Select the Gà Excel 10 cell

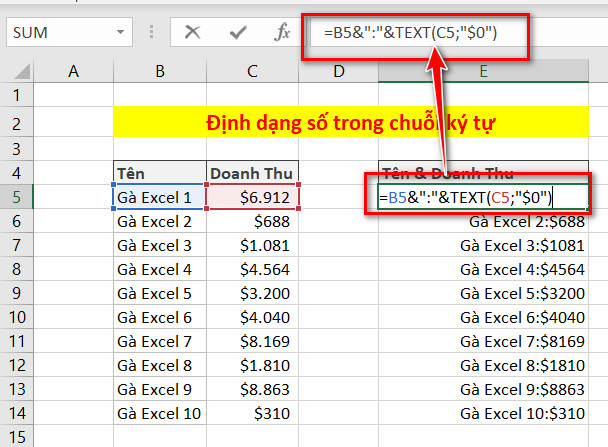pyautogui.click(x=159, y=413)
